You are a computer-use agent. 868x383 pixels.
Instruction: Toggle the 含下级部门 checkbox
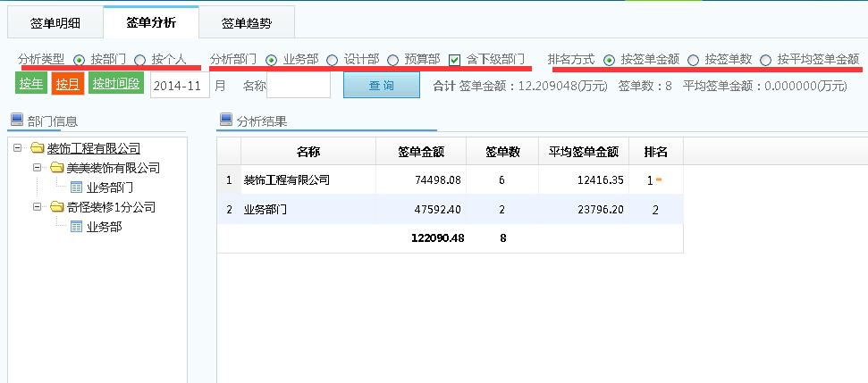[454, 60]
